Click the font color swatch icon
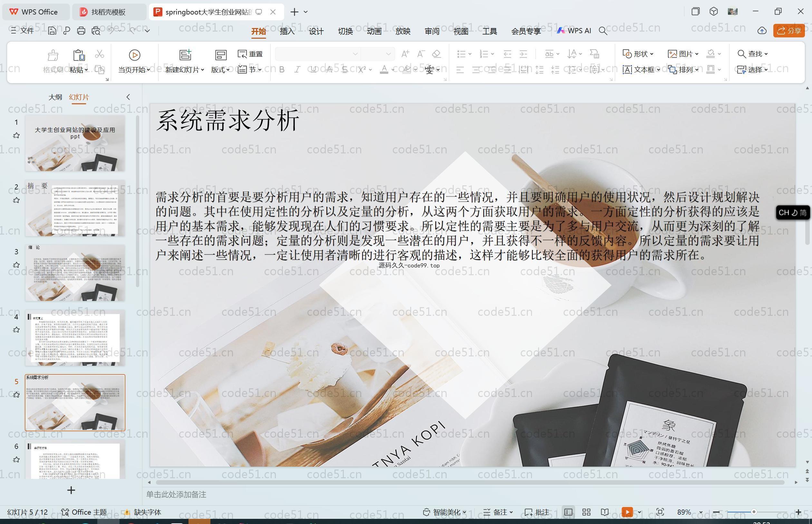The height and width of the screenshot is (524, 812). (384, 70)
